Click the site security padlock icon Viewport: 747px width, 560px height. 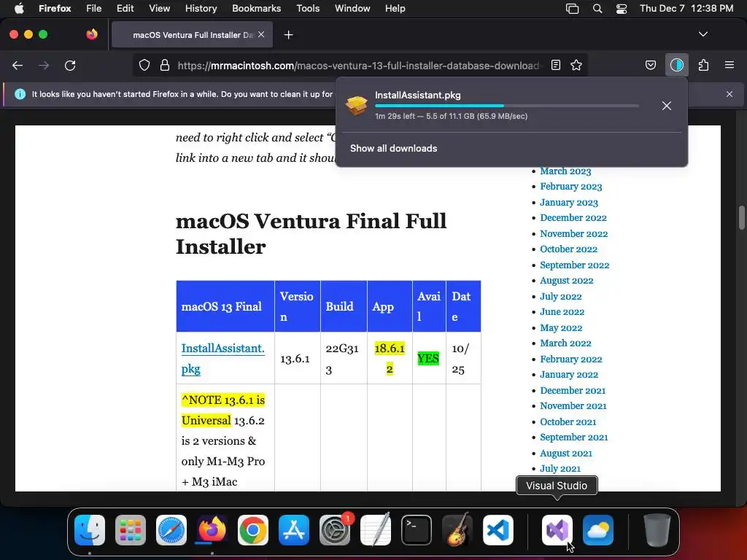click(165, 65)
